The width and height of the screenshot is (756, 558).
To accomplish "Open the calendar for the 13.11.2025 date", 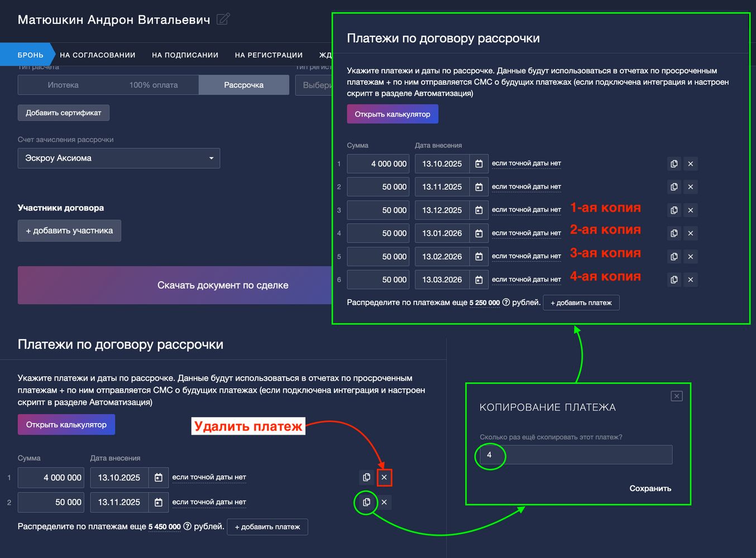I will 159,502.
